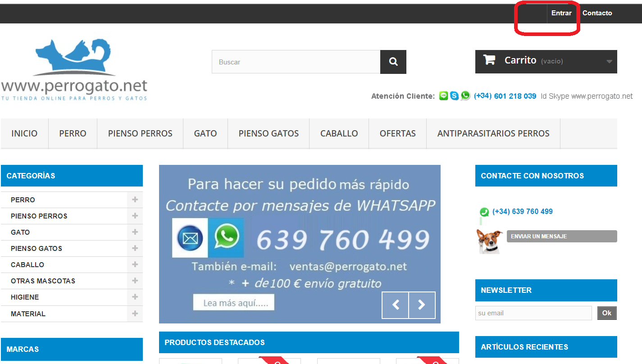Go to previous banner slide

pyautogui.click(x=396, y=305)
